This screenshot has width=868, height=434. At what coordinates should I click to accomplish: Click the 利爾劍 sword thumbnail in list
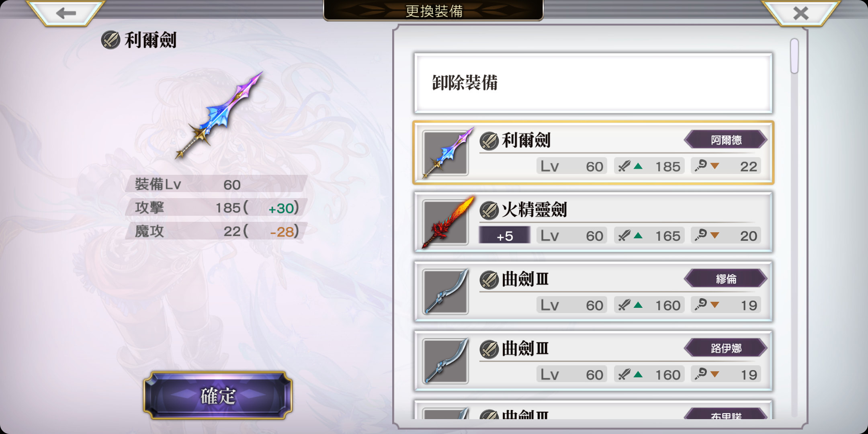(x=446, y=154)
